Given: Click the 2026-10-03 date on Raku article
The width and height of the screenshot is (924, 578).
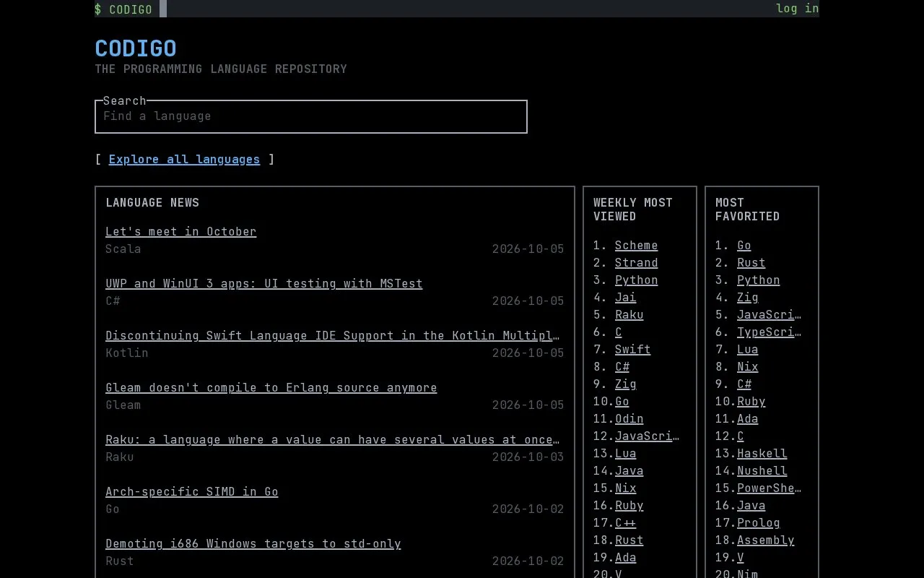Looking at the screenshot, I should click(528, 457).
